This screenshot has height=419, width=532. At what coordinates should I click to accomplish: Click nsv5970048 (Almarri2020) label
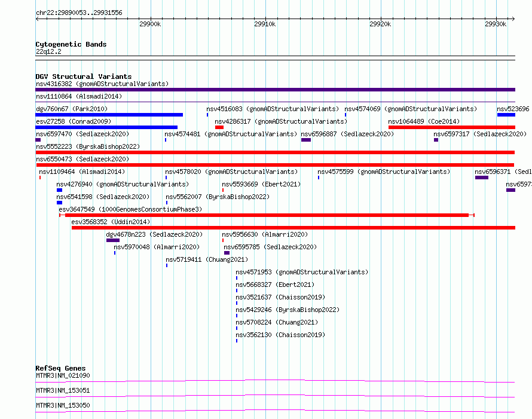point(157,247)
